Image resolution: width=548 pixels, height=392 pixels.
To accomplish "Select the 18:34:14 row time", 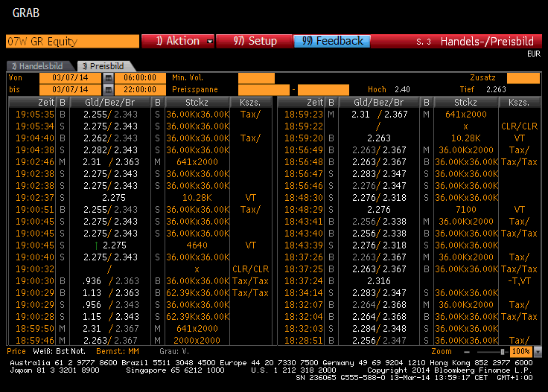I will coord(304,293).
